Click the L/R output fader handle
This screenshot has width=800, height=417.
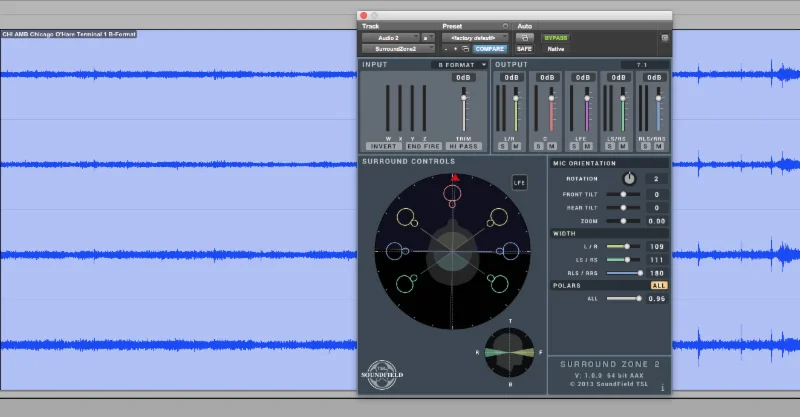516,98
